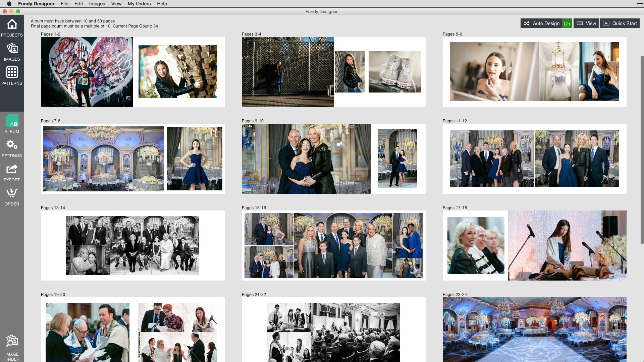Select the Pages 13-14 spread
This screenshot has height=362, width=644.
133,245
